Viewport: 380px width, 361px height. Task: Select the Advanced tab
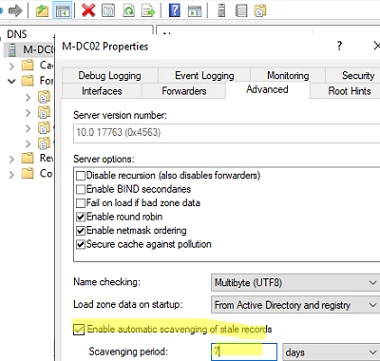267,90
